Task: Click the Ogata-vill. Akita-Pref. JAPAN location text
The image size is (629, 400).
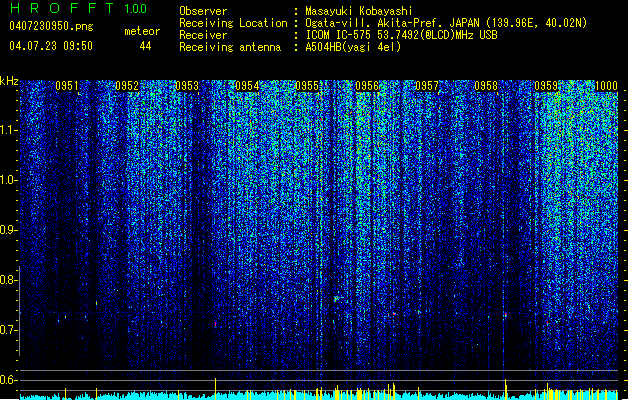Action: tap(446, 23)
